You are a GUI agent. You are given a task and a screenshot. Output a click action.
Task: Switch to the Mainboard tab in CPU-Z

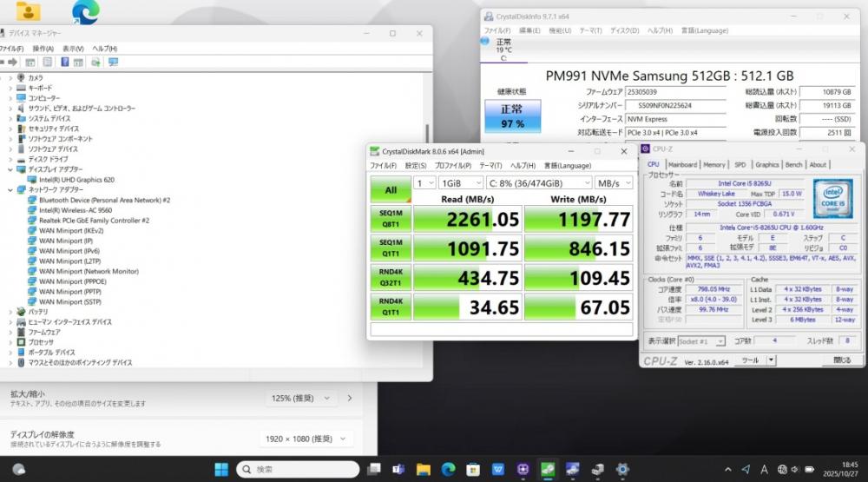click(682, 164)
